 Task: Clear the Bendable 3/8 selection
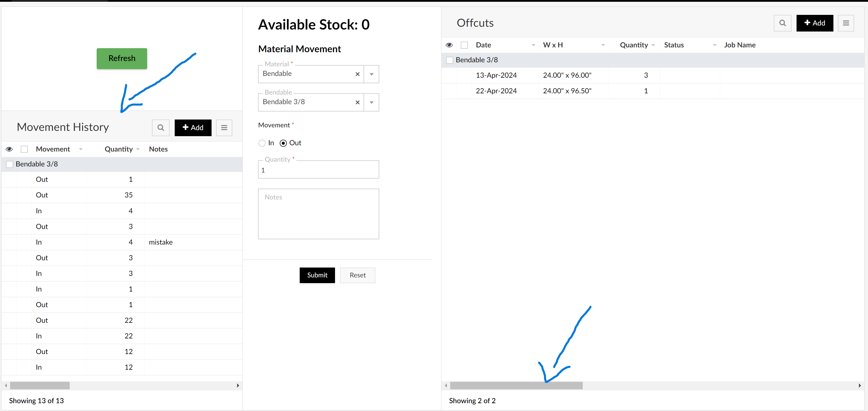tap(357, 102)
